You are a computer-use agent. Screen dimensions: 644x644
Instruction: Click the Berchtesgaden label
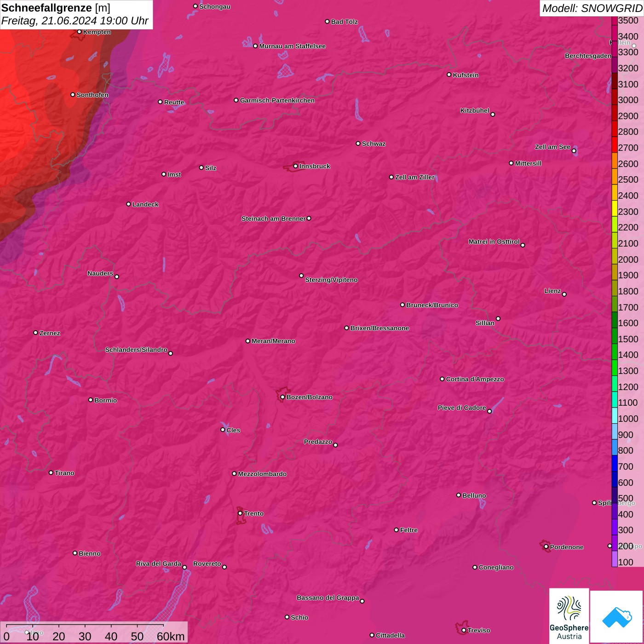(588, 56)
